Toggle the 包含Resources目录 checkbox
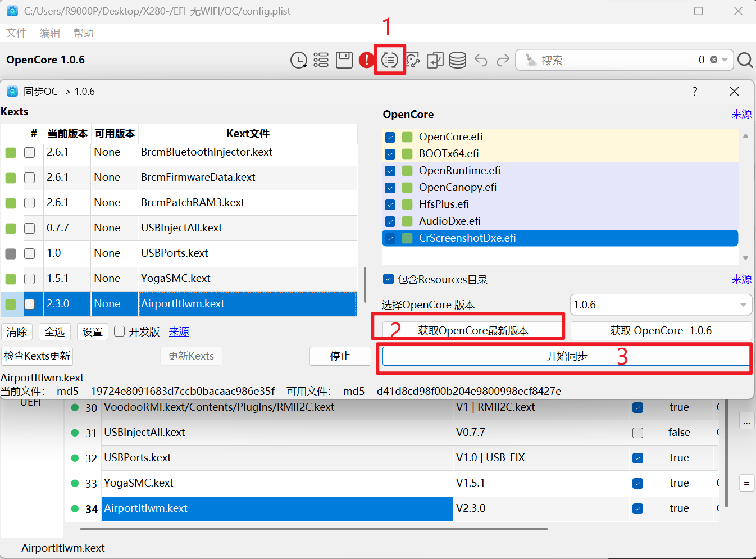Image resolution: width=756 pixels, height=559 pixels. (388, 279)
